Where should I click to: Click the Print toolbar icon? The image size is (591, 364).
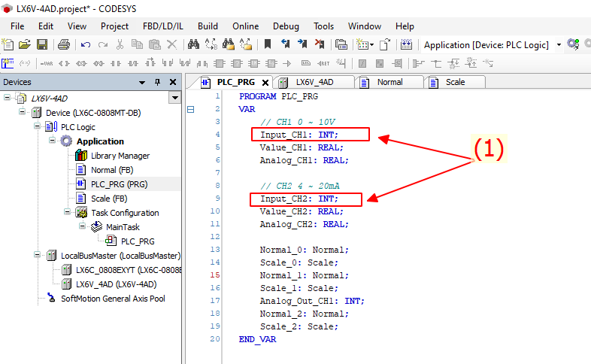coord(64,44)
